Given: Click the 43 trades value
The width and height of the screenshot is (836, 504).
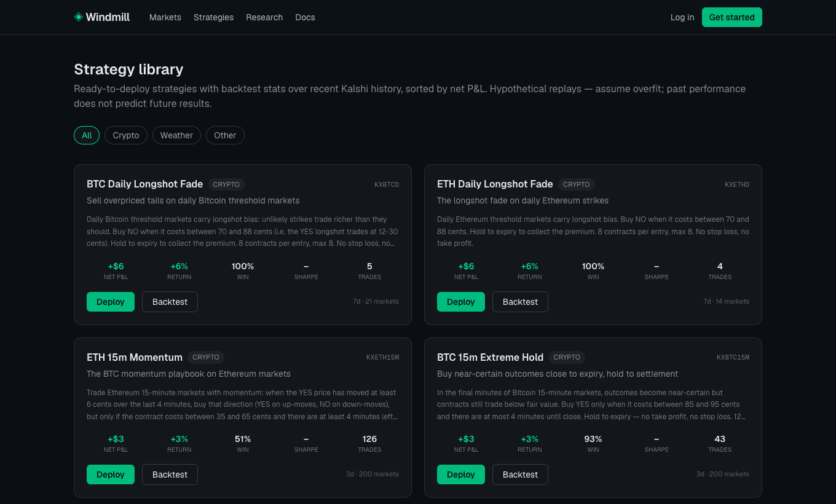Looking at the screenshot, I should tap(720, 439).
